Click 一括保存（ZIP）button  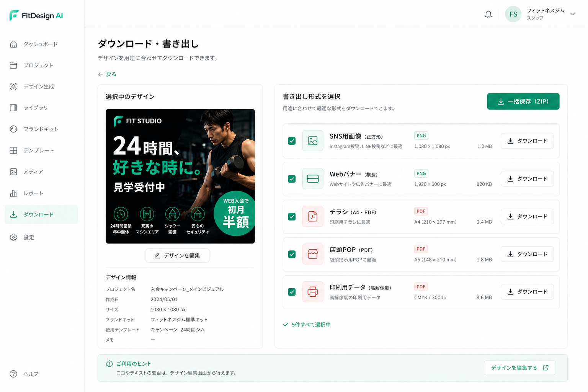(x=523, y=101)
